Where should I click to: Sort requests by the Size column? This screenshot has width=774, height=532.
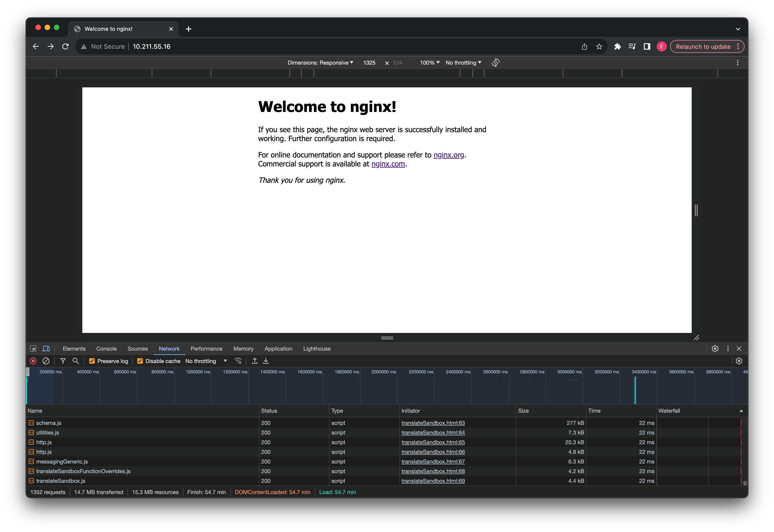pyautogui.click(x=551, y=411)
